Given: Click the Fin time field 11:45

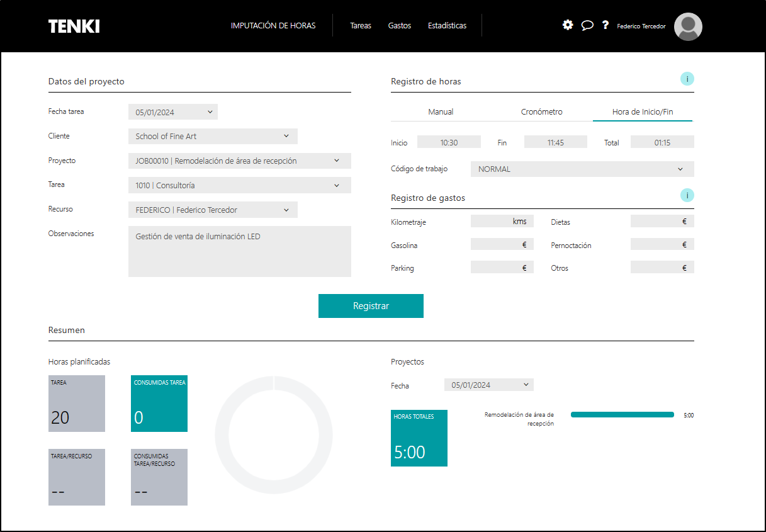Looking at the screenshot, I should pyautogui.click(x=555, y=142).
